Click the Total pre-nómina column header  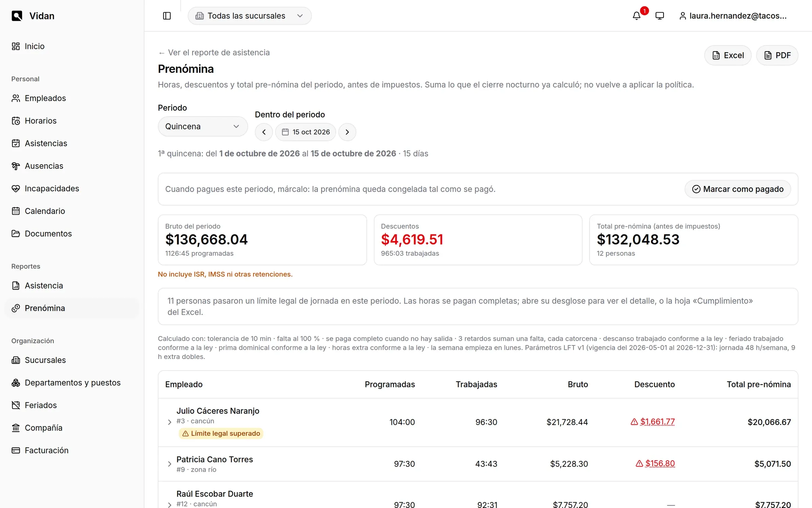coord(759,384)
